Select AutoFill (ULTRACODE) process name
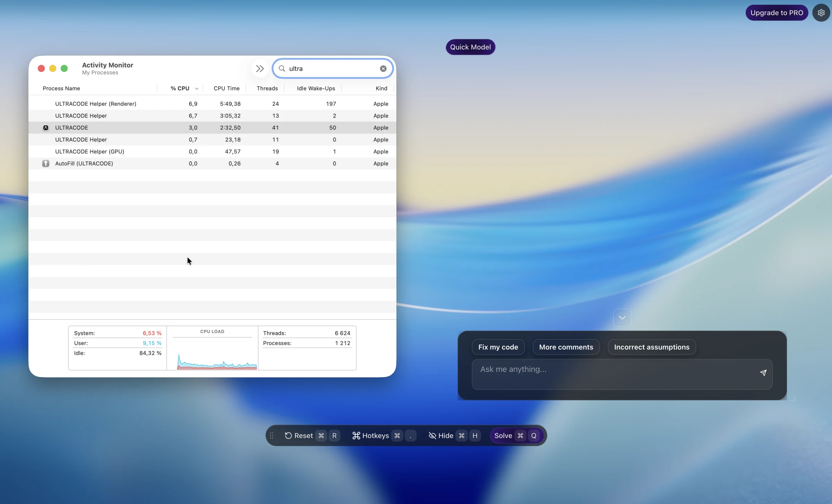Viewport: 832px width, 504px height. [x=84, y=164]
